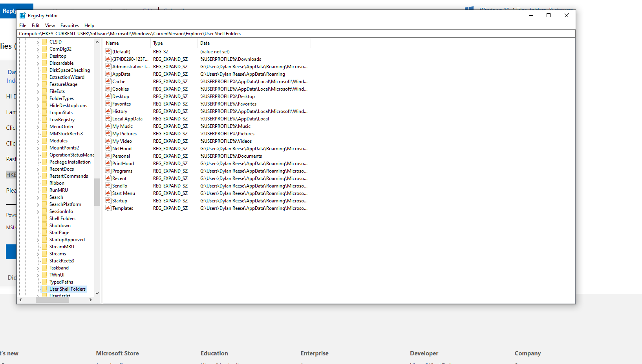Select the icon beside the Personal value
Viewport: 642px width, 364px height.
108,156
